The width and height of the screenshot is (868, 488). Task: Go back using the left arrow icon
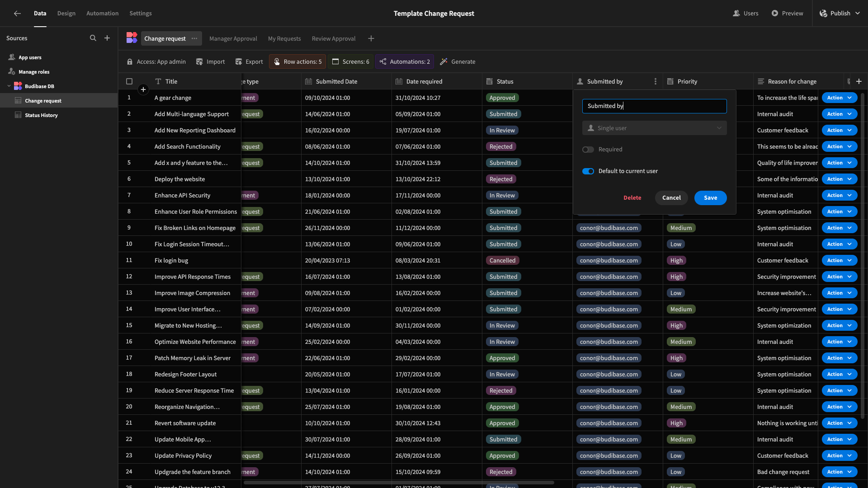[x=17, y=14]
